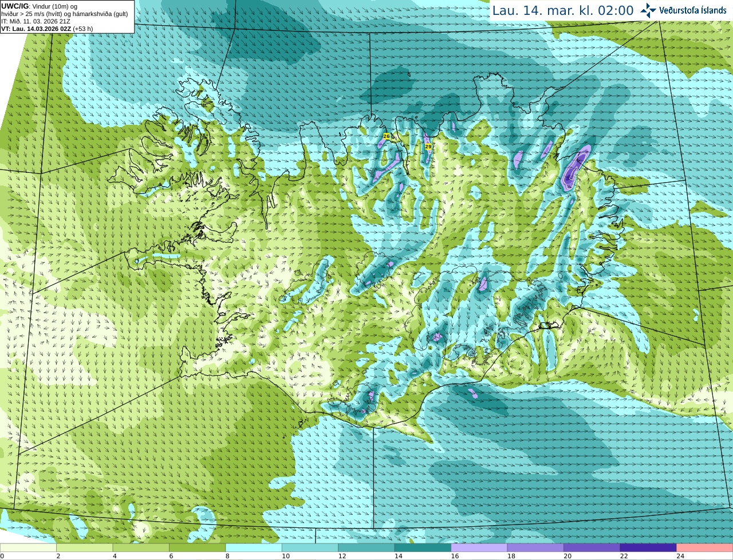The image size is (733, 560).
Task: Pick the 22–24 m/s dark indigo swatch
Action: [648, 548]
